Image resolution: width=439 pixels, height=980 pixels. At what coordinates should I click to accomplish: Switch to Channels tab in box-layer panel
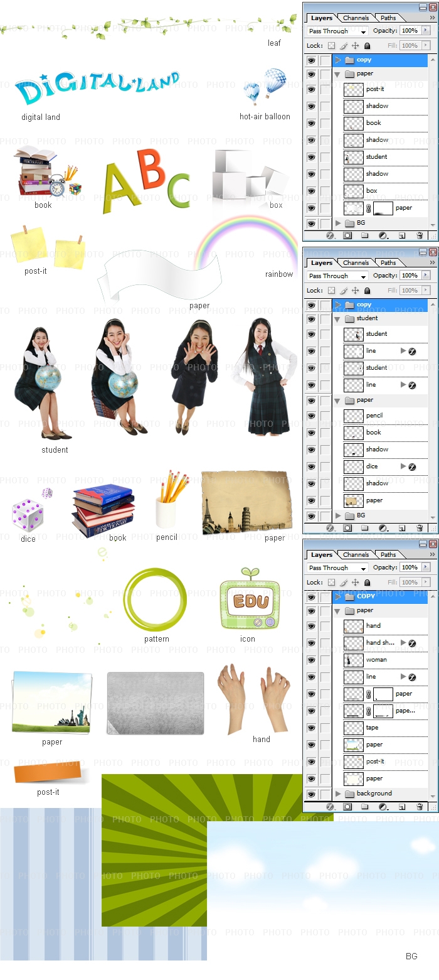click(x=356, y=18)
